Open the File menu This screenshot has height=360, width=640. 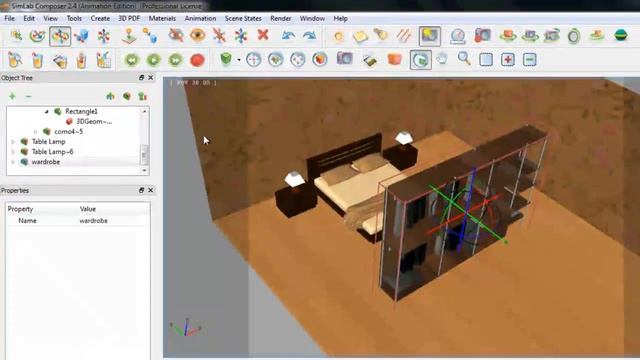(x=9, y=18)
